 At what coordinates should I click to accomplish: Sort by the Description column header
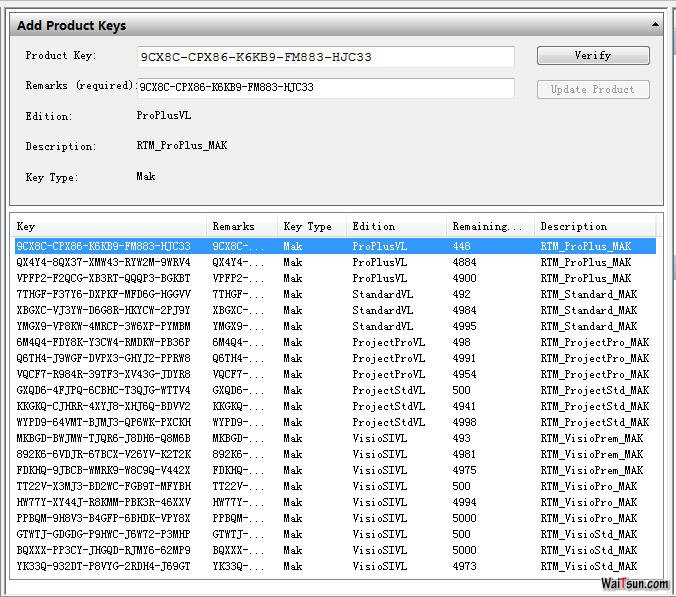click(x=594, y=226)
